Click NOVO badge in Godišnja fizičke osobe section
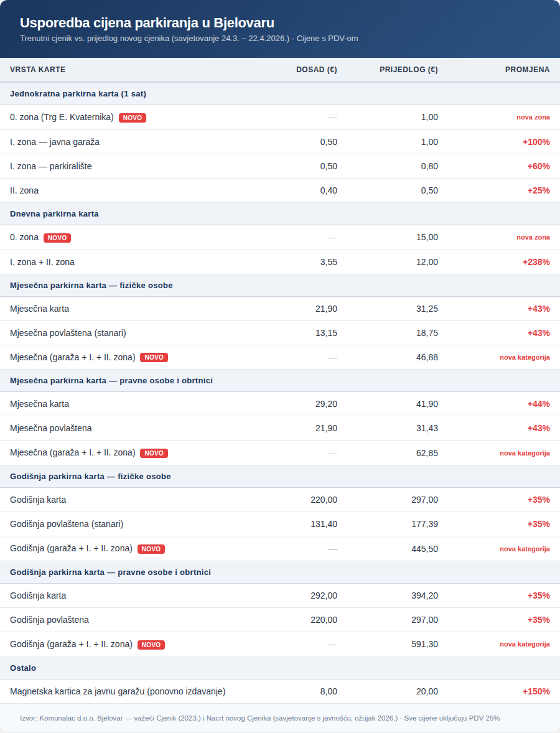This screenshot has height=733, width=560. [151, 549]
